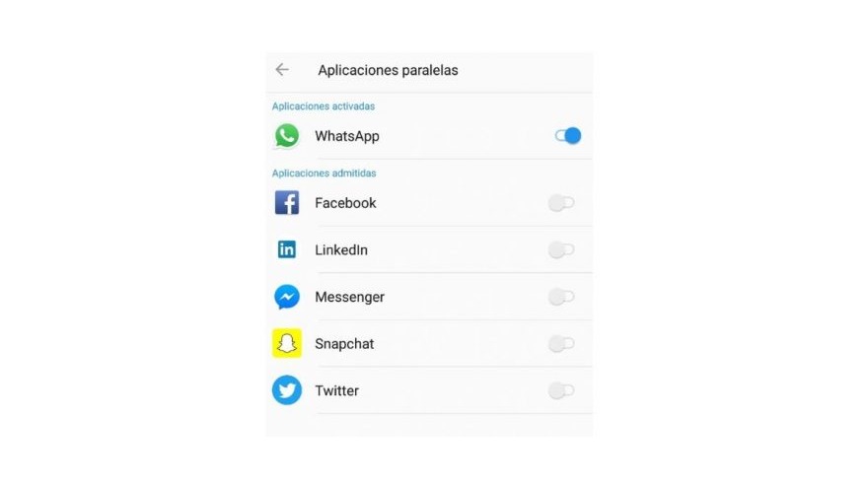Switch on the Twitter toggle
868x488 pixels.
pos(561,390)
